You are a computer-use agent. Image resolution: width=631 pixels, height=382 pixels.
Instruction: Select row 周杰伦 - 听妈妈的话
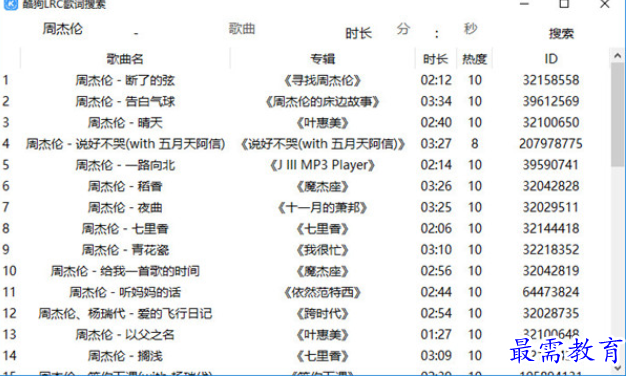click(x=305, y=292)
